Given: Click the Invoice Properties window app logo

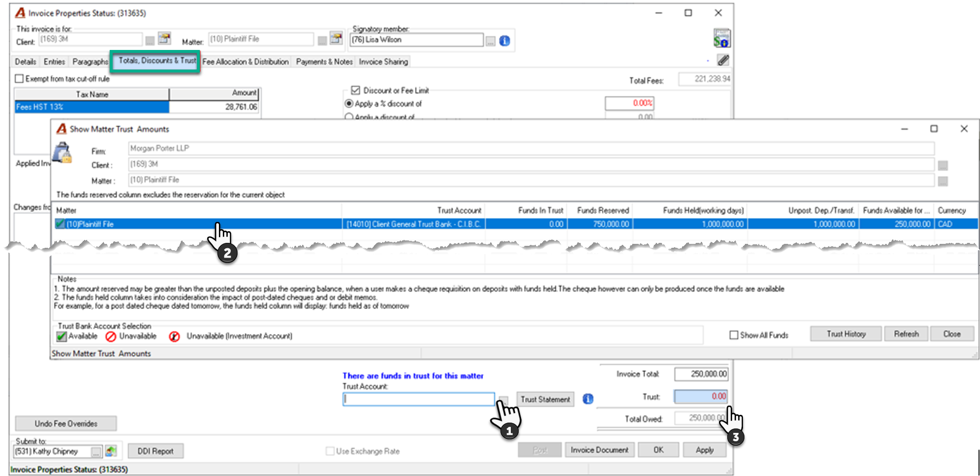Looking at the screenshot, I should coord(20,13).
